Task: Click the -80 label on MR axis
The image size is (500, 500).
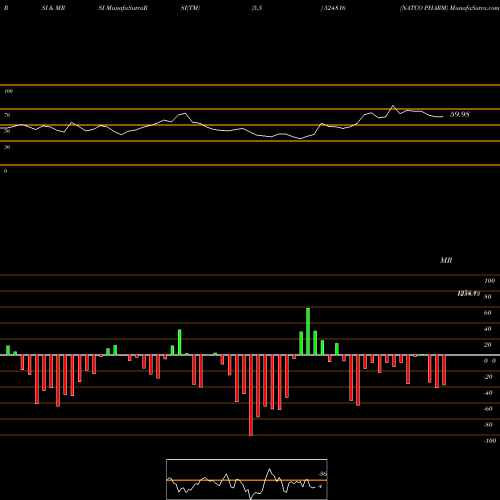Action: click(x=488, y=425)
